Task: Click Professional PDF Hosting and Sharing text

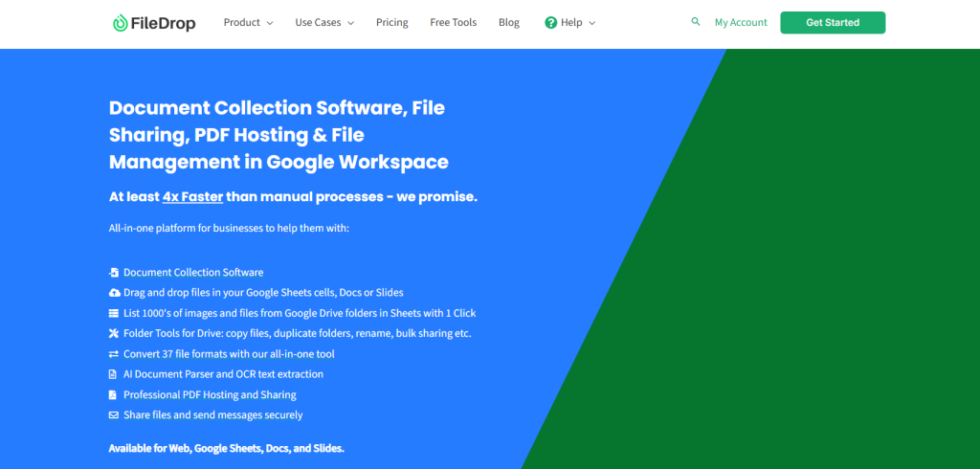Action: 210,394
